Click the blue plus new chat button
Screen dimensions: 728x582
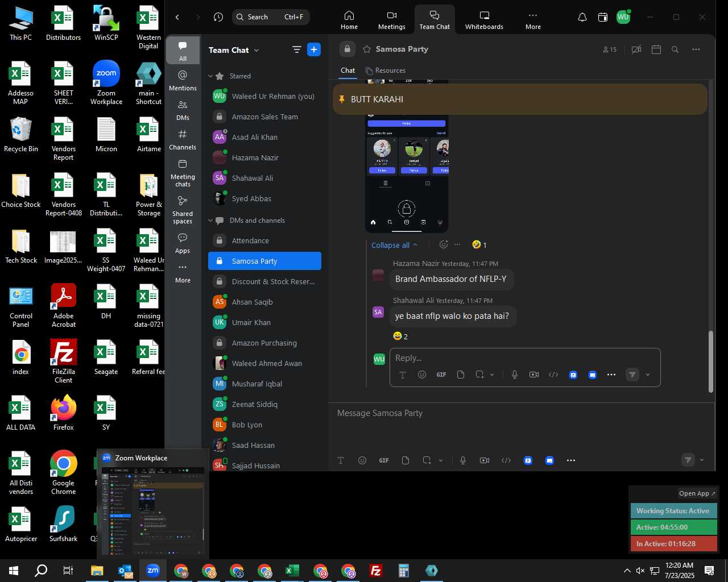314,49
